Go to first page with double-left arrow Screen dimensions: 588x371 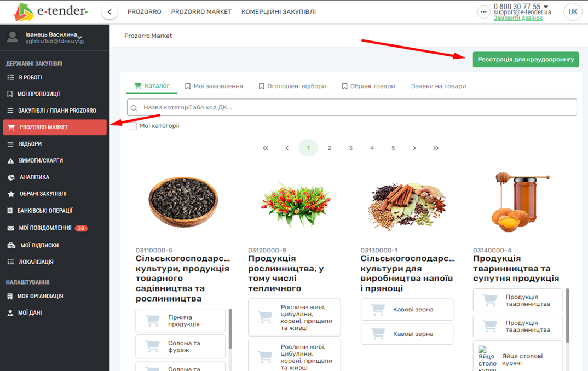click(x=266, y=148)
